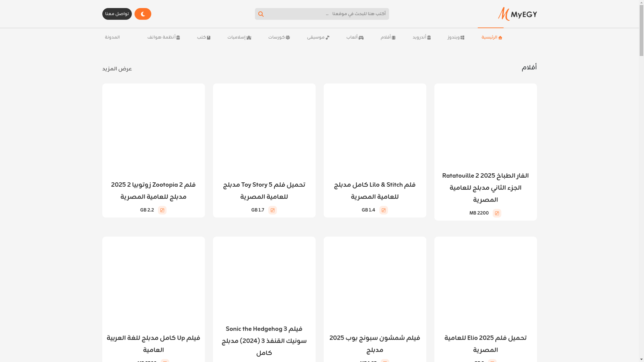
Task: Click the size icon beside 2200 MB
Action: 497,213
